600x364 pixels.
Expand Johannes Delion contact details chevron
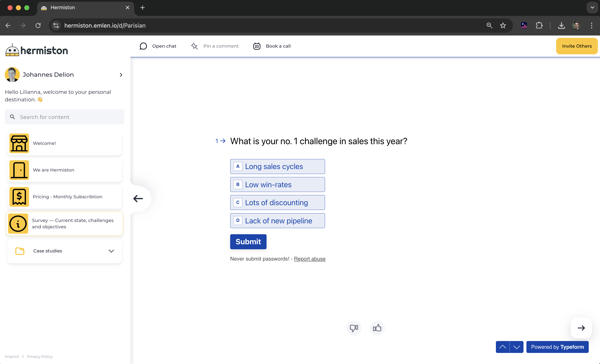[x=121, y=75]
